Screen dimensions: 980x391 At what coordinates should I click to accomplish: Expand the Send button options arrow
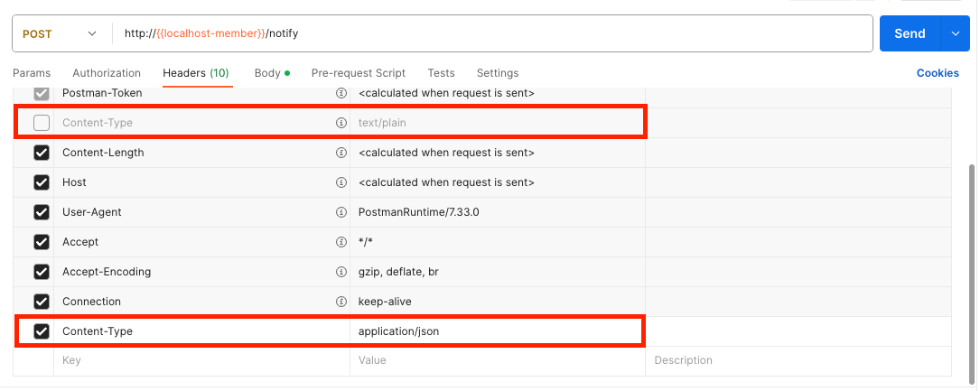coord(955,33)
